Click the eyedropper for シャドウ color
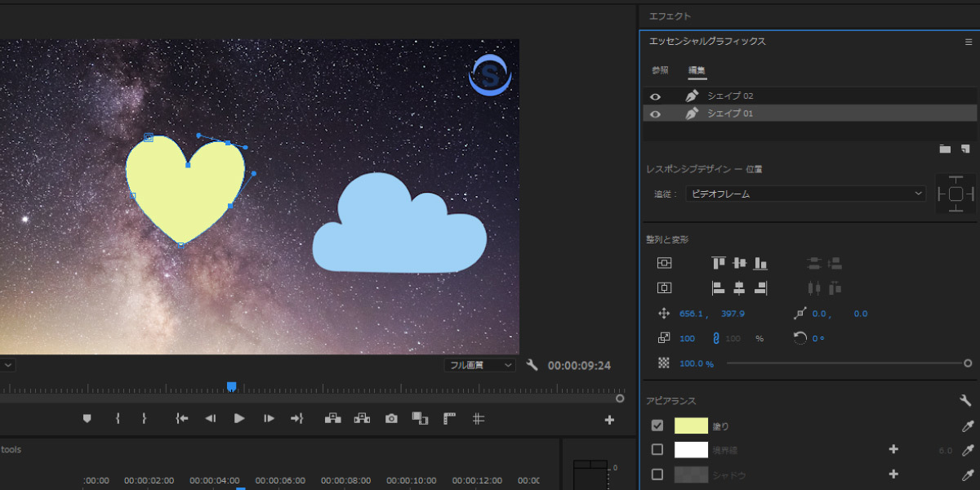The width and height of the screenshot is (980, 490). (968, 474)
